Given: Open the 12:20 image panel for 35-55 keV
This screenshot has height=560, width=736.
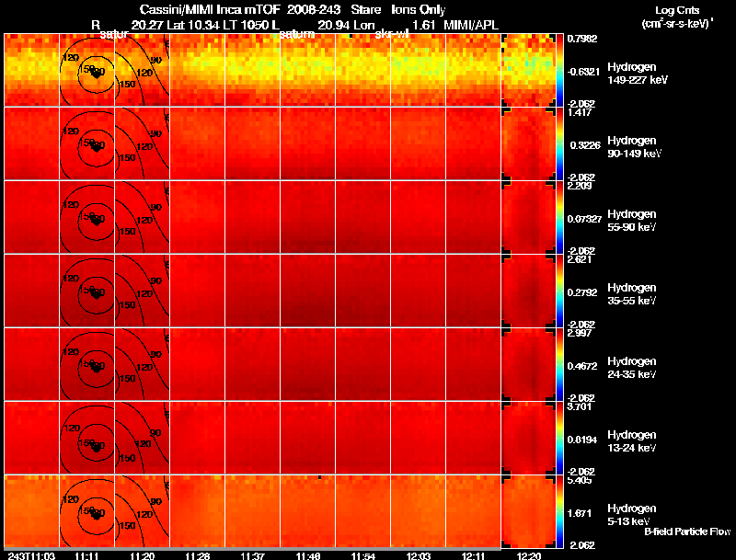Looking at the screenshot, I should tap(528, 291).
